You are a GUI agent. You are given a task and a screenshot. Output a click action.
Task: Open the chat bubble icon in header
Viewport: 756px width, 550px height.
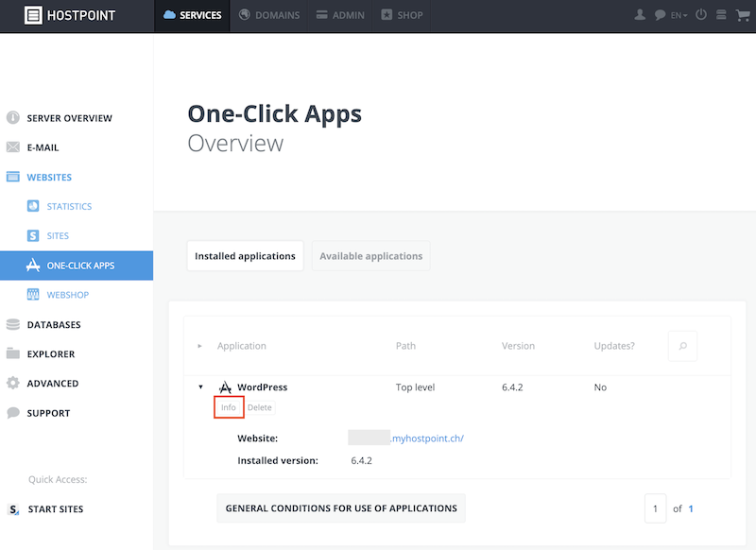pos(660,15)
